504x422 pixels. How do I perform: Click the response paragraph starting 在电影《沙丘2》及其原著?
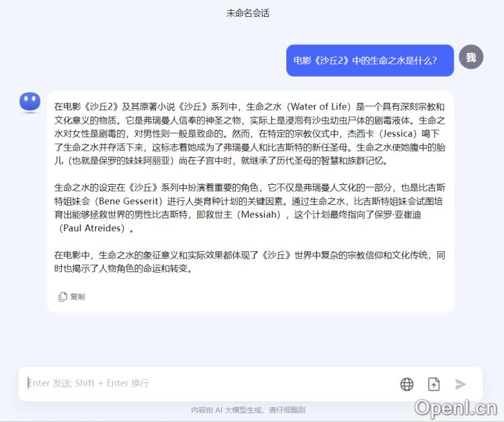(249, 133)
